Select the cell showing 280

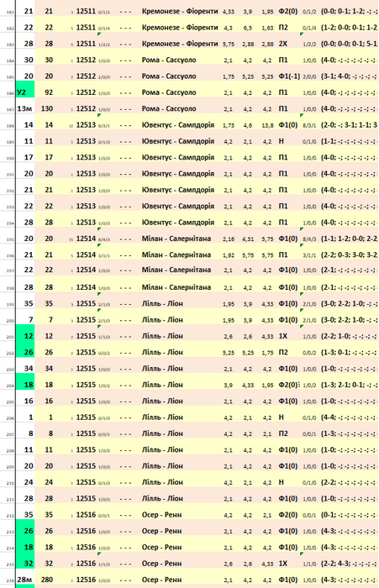(x=47, y=580)
